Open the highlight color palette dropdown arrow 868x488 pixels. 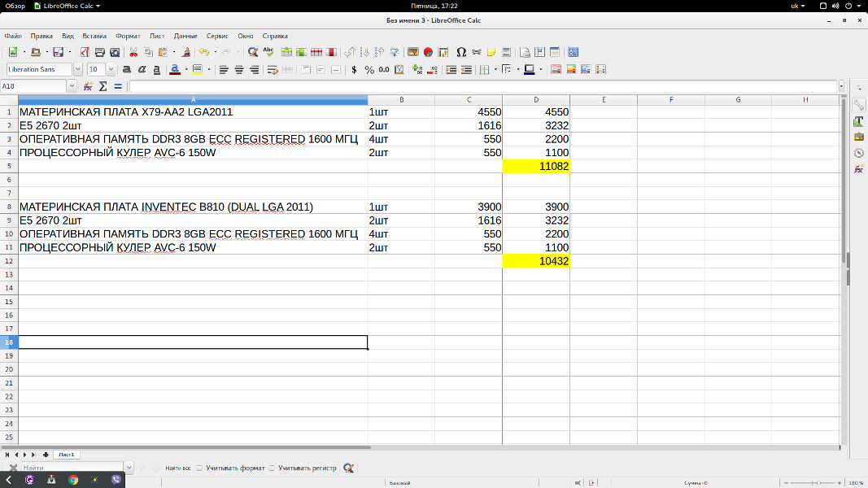(209, 69)
